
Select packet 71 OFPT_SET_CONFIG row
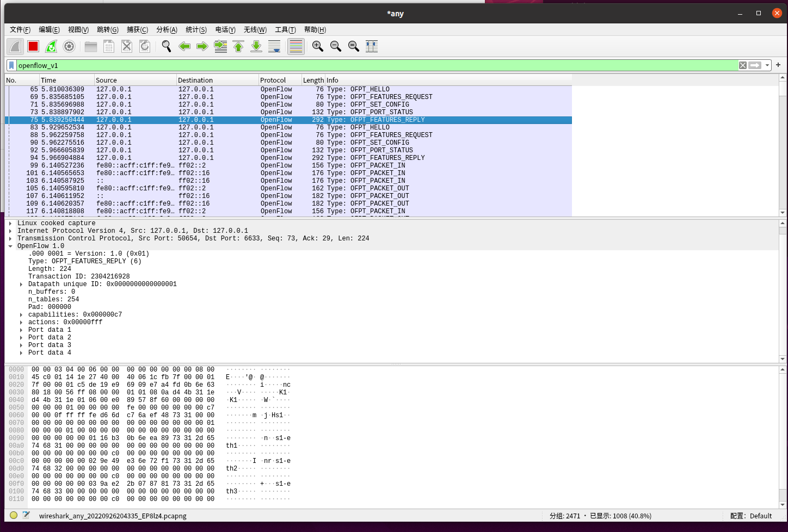(x=288, y=104)
